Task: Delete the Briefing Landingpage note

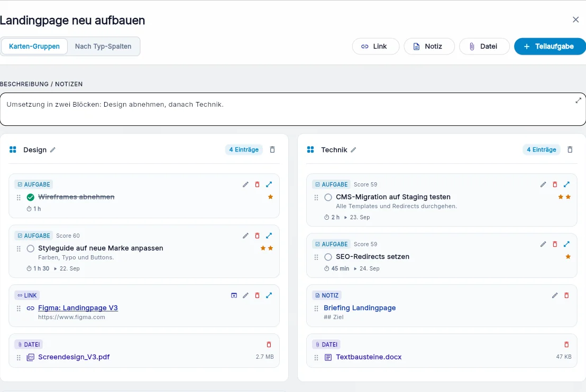Action: pyautogui.click(x=566, y=295)
